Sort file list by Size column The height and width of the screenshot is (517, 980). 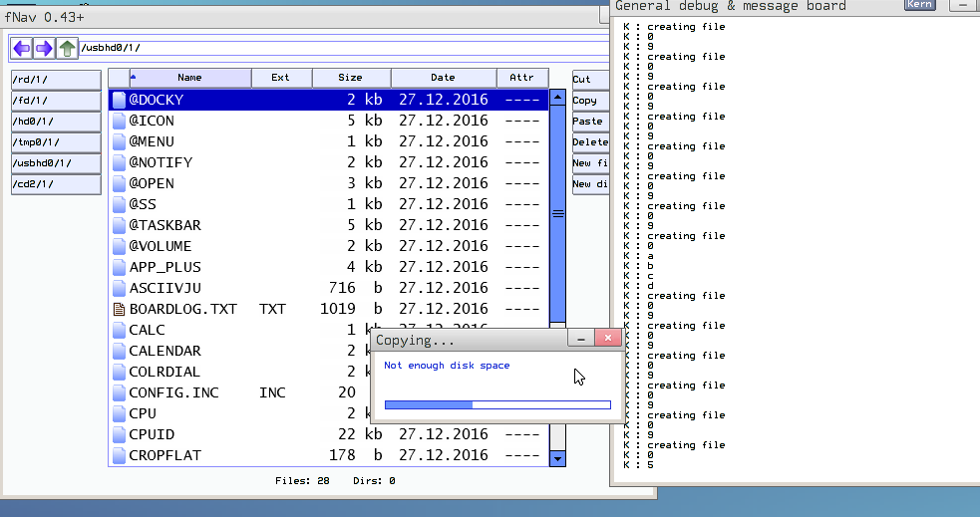pos(350,78)
